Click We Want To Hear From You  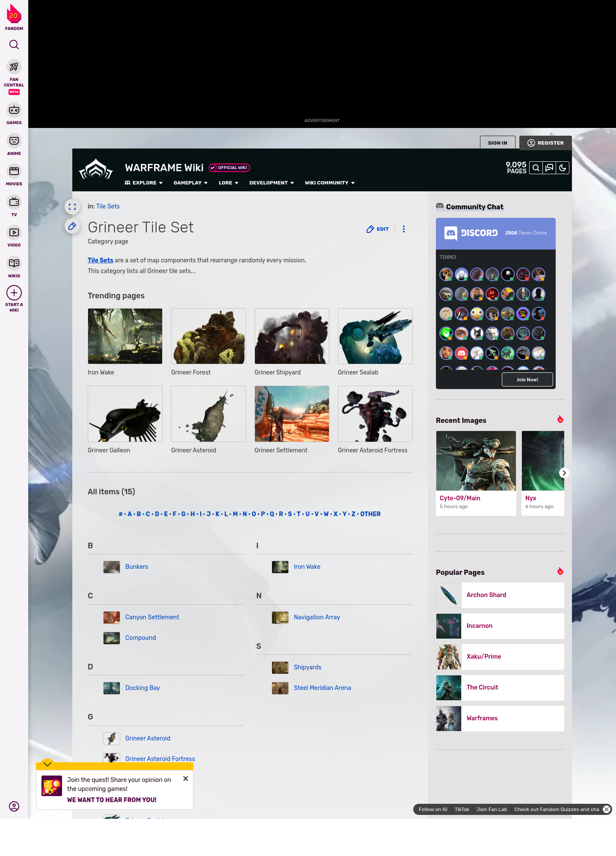(x=112, y=800)
